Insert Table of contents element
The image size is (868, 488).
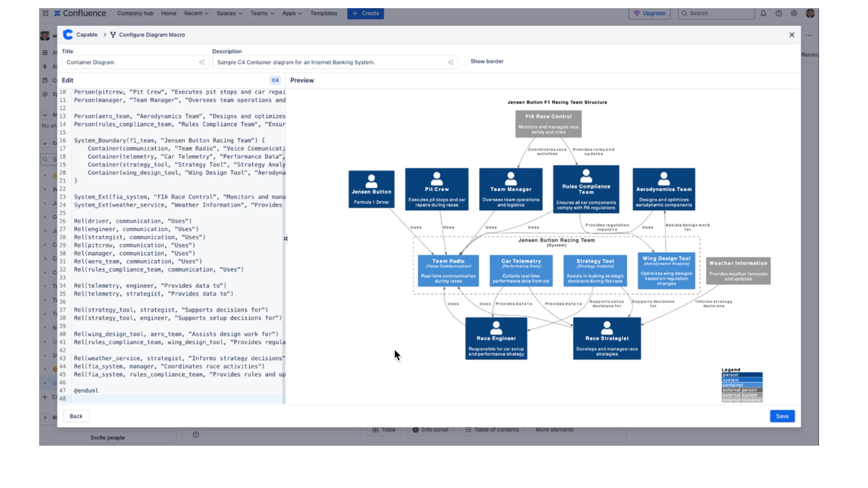click(492, 430)
